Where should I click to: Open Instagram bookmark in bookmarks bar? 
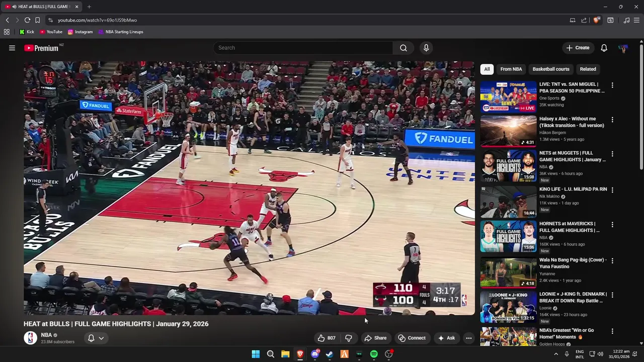pos(80,32)
